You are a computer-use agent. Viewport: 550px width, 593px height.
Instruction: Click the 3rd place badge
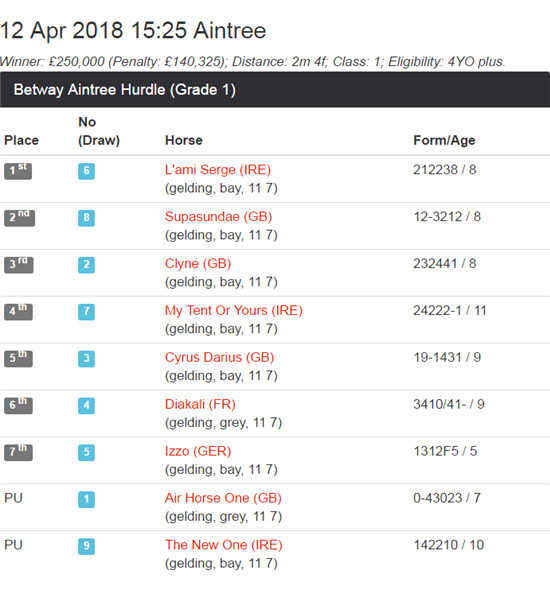(x=19, y=265)
